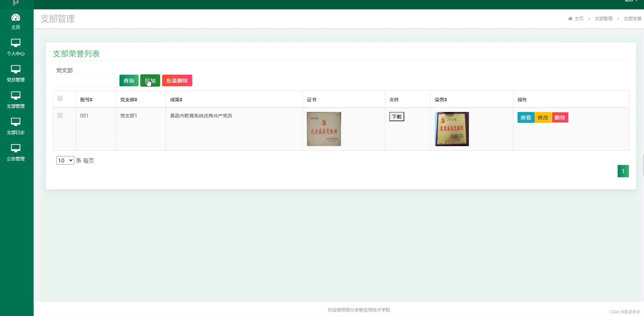The width and height of the screenshot is (644, 316).
Task: Open the 支部日志 sidebar icon
Action: click(15, 122)
